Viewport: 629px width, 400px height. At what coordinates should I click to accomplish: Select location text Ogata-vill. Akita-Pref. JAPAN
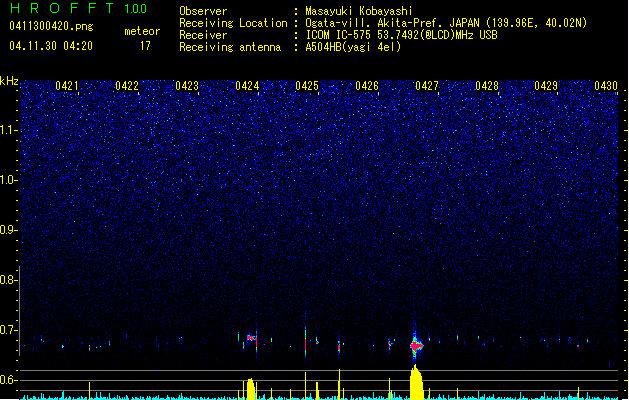pyautogui.click(x=392, y=23)
